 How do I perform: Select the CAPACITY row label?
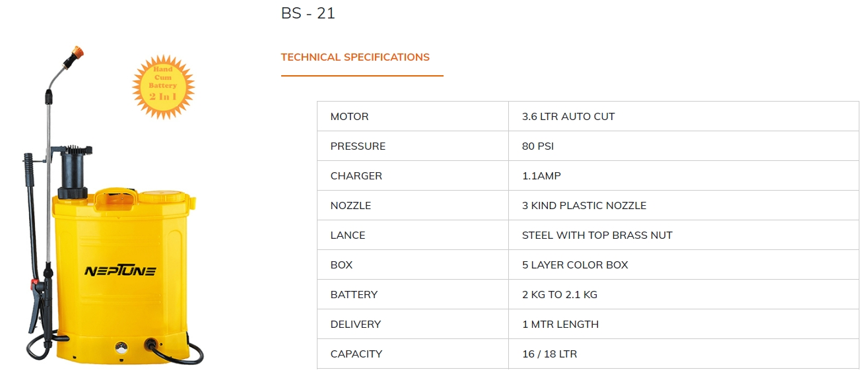(x=356, y=354)
